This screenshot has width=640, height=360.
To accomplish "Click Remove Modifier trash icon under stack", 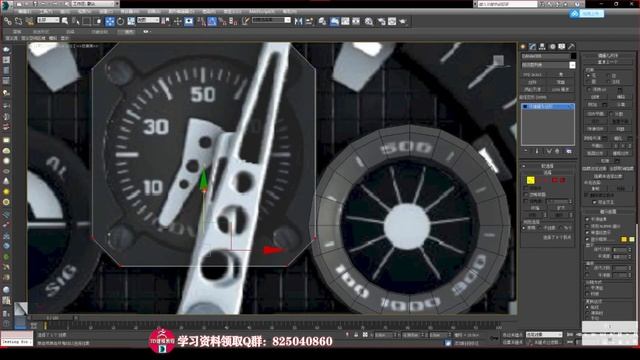I will [x=558, y=151].
